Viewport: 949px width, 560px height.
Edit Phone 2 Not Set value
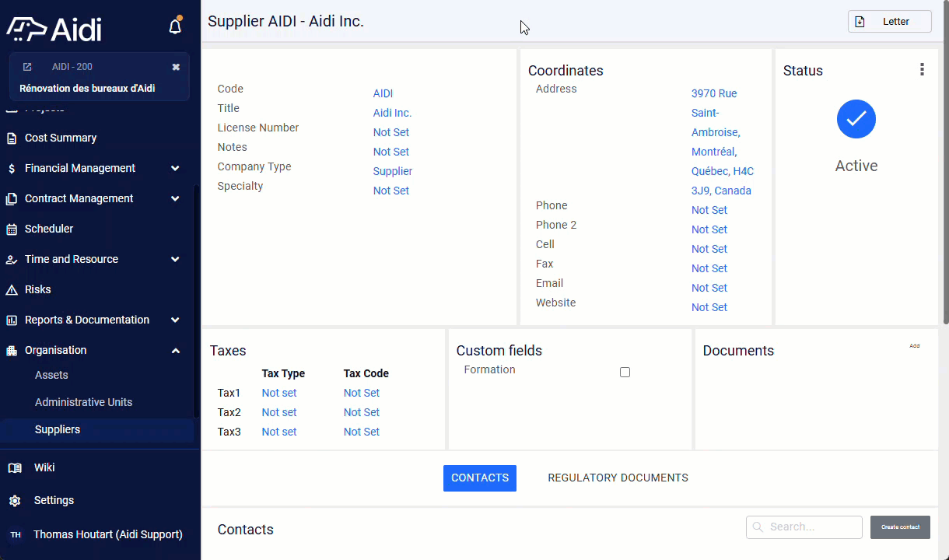(709, 229)
